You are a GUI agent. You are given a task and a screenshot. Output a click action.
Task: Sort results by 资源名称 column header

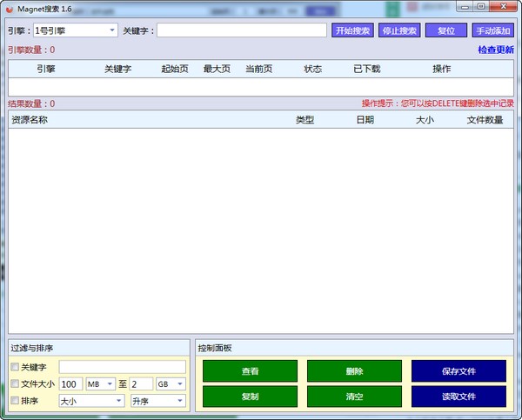pos(30,120)
